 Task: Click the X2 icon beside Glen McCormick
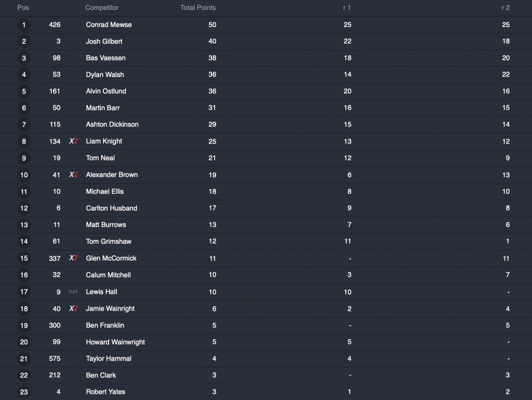pos(73,259)
